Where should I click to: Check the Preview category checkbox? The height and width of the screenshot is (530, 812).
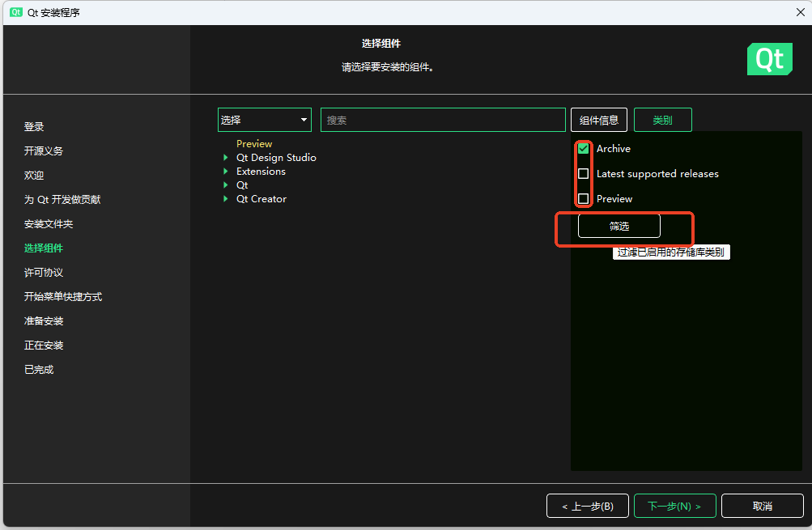click(583, 198)
